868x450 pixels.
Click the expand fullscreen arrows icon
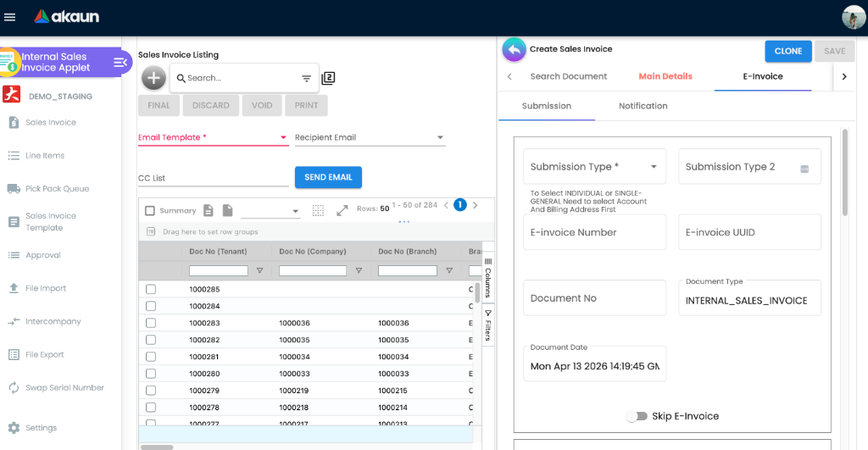[x=342, y=210]
